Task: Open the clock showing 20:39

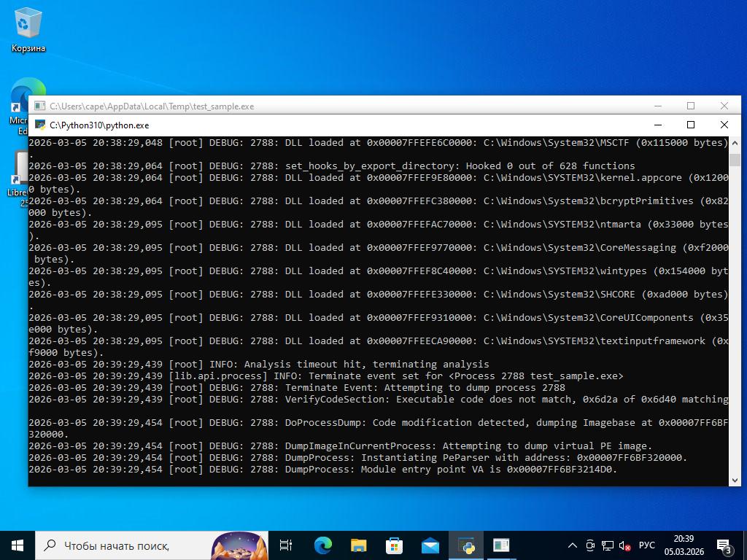Action: [x=684, y=545]
